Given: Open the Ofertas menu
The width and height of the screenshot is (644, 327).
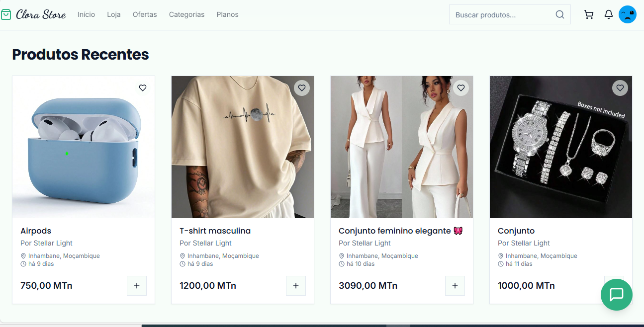Looking at the screenshot, I should click(x=145, y=14).
